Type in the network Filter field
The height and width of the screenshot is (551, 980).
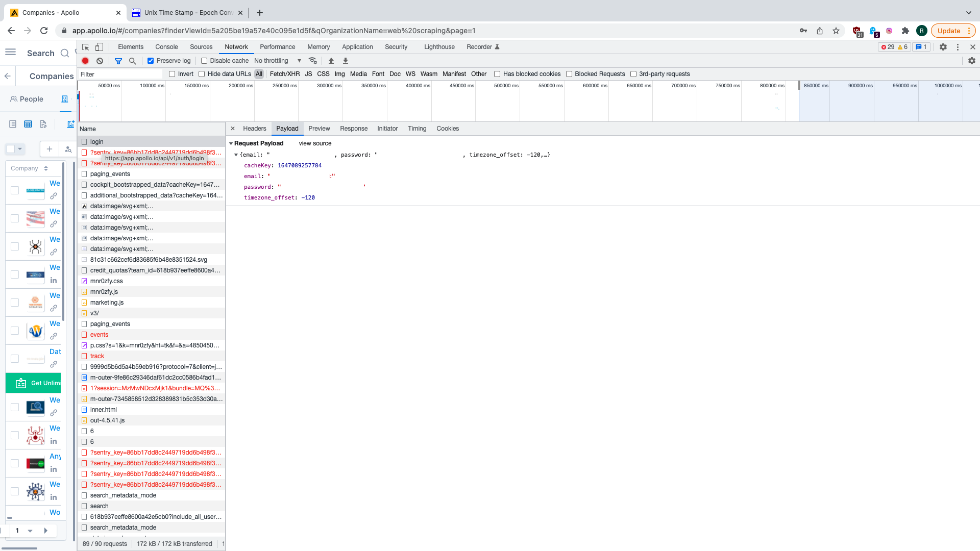120,74
